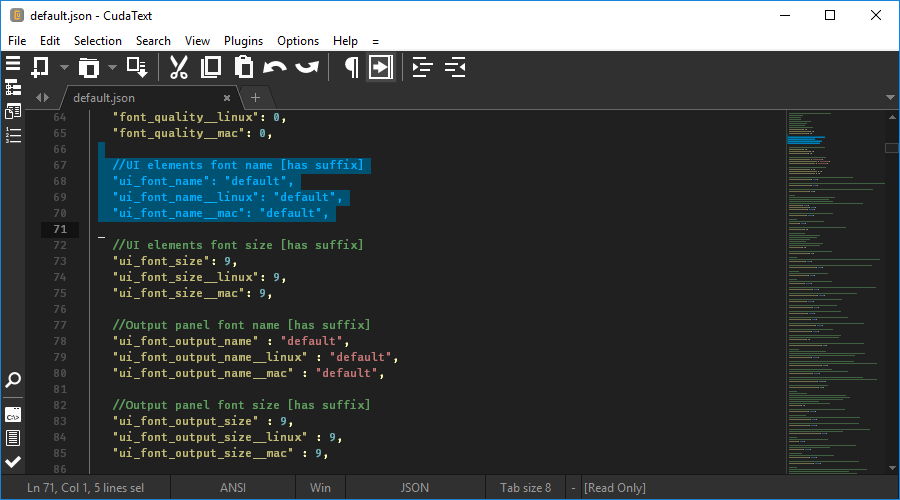Screen dimensions: 900x500
Task: Click the scrollbar up arrow
Action: click(892, 117)
